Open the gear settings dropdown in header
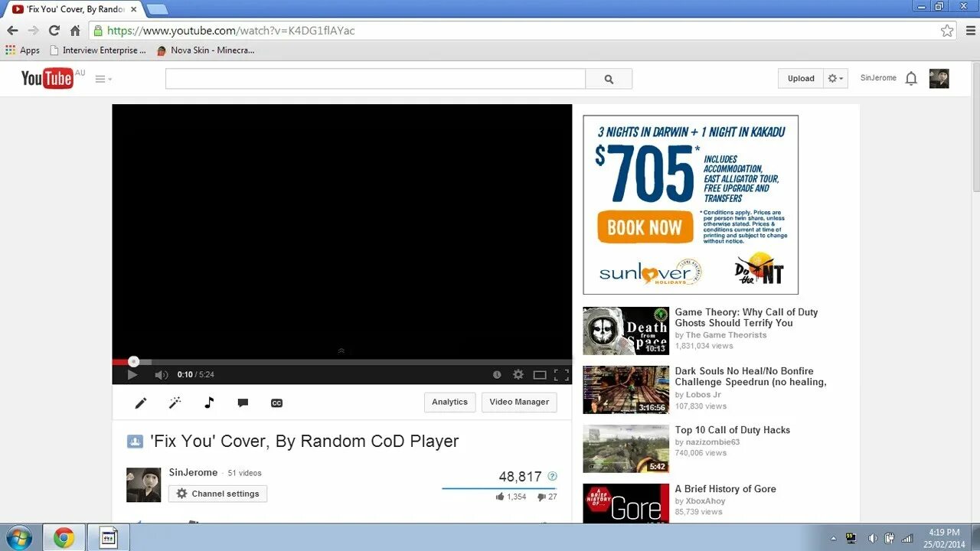This screenshot has width=980, height=551. click(835, 78)
